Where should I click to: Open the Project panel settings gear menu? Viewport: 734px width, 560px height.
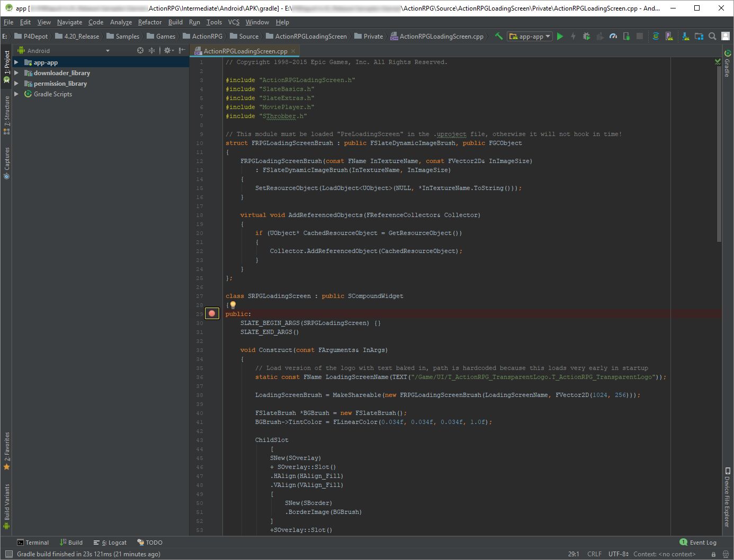coord(168,50)
